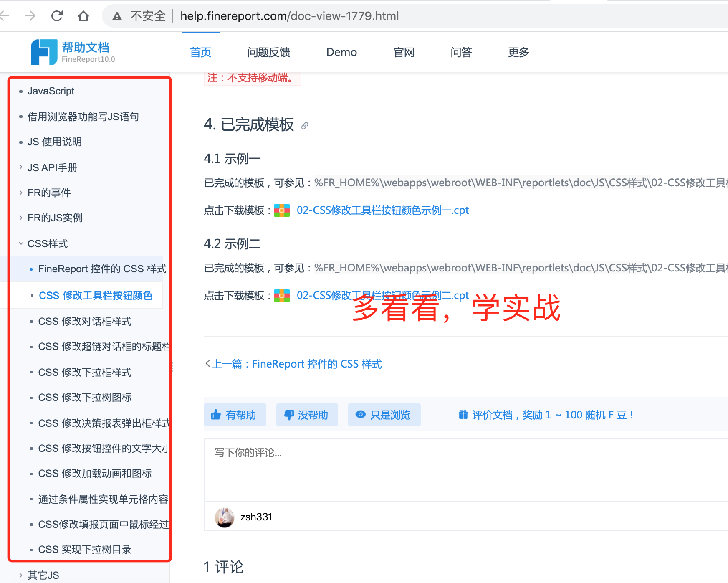This screenshot has height=583, width=728.
Task: Open CSS 修改对话框样式 in sidebar
Action: point(85,322)
